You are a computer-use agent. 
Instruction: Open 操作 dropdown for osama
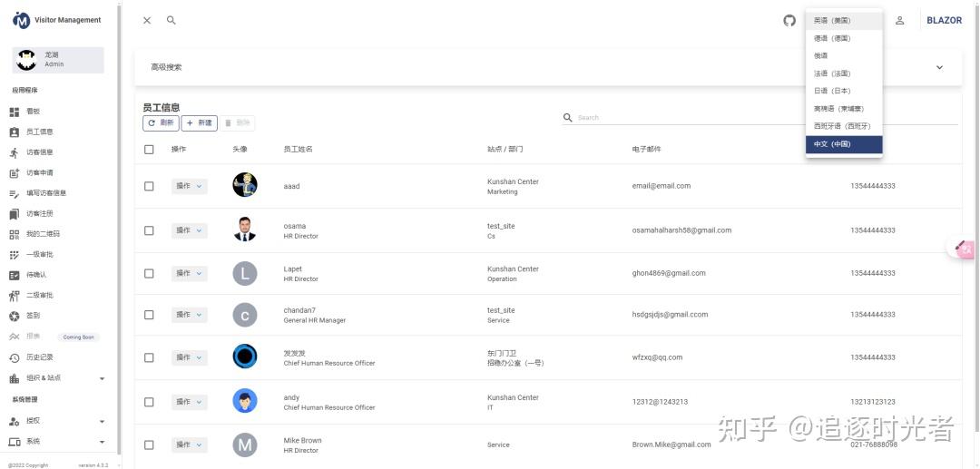tap(190, 230)
